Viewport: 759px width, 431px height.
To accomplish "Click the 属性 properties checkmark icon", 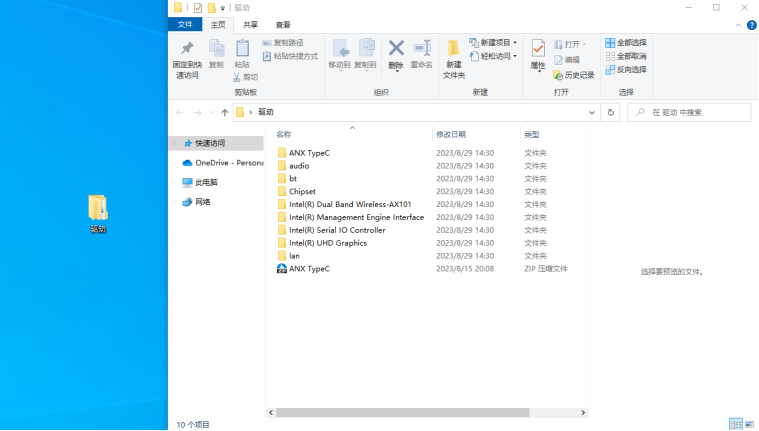I will click(538, 49).
